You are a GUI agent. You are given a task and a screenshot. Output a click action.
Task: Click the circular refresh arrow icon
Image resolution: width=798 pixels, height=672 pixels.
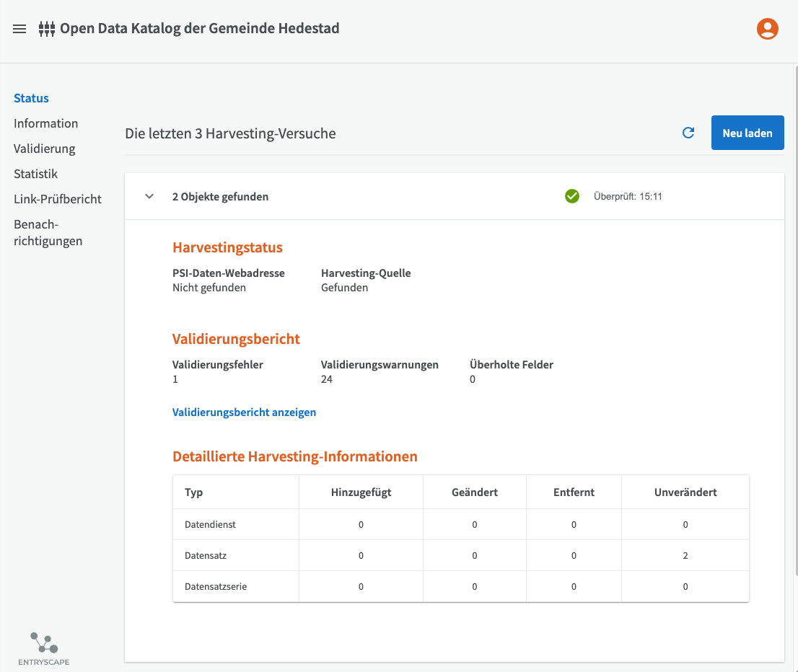(x=688, y=133)
